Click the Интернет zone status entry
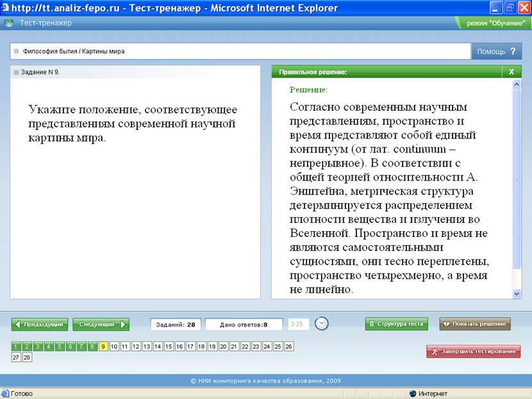This screenshot has width=532, height=399. coord(429,394)
